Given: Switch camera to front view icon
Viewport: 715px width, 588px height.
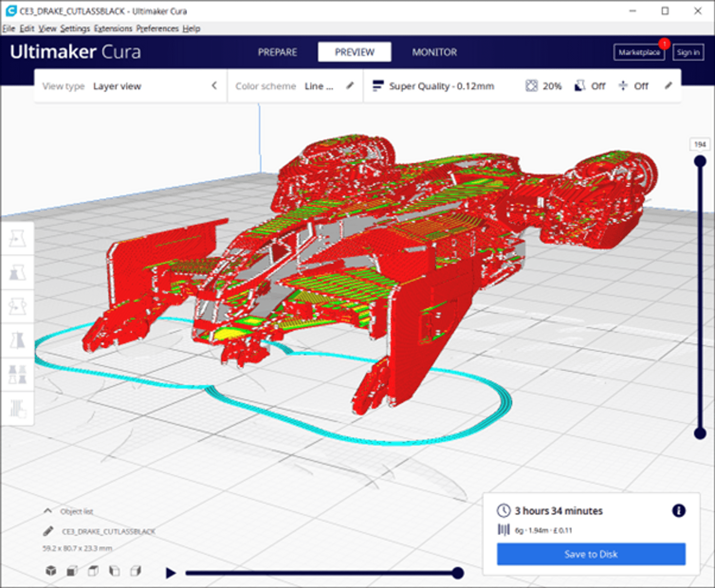Looking at the screenshot, I should point(72,570).
